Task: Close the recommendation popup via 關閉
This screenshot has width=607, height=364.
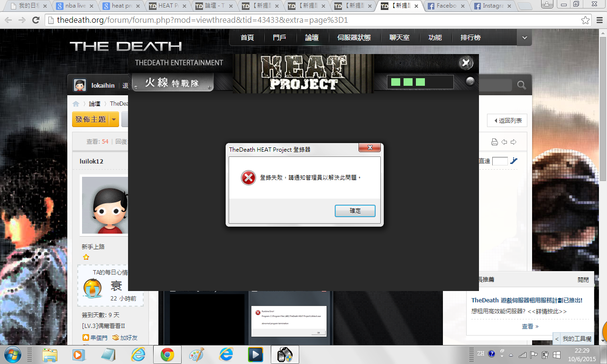Action: click(x=583, y=280)
